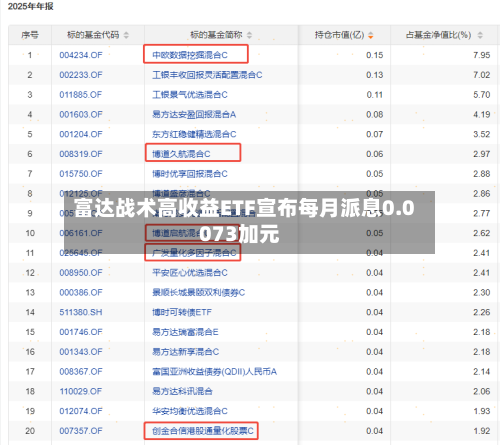This screenshot has width=500, height=445.
Task: Select holding value 0.15
Action: (x=374, y=55)
